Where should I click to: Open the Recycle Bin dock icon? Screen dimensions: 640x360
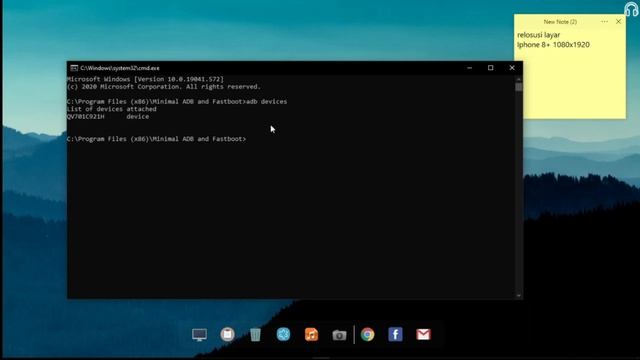(x=255, y=335)
